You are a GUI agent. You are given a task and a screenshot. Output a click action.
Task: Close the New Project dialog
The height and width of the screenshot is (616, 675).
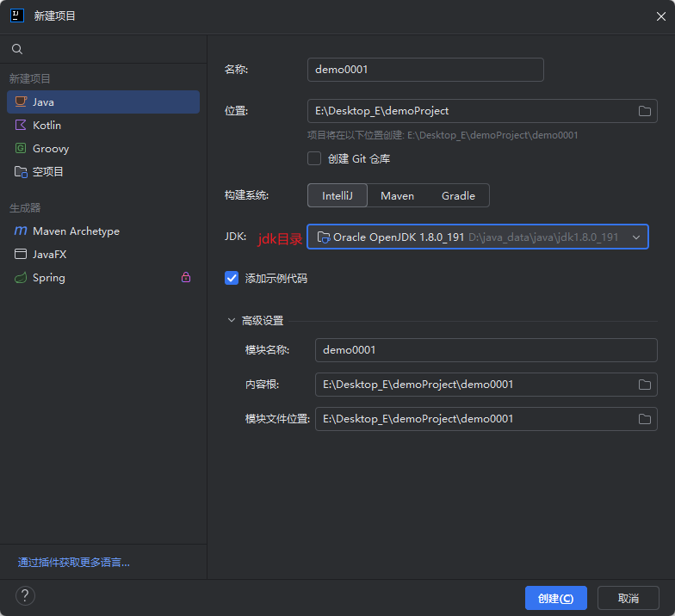click(x=661, y=16)
